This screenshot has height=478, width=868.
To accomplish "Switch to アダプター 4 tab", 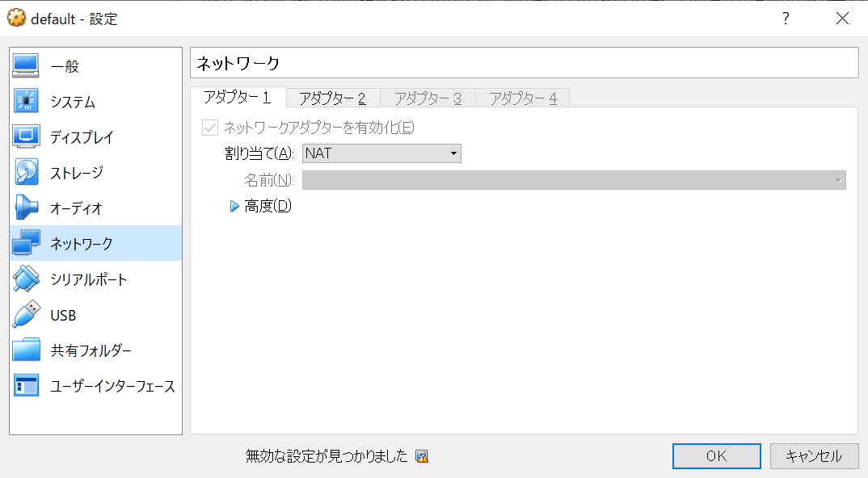I will [x=523, y=99].
